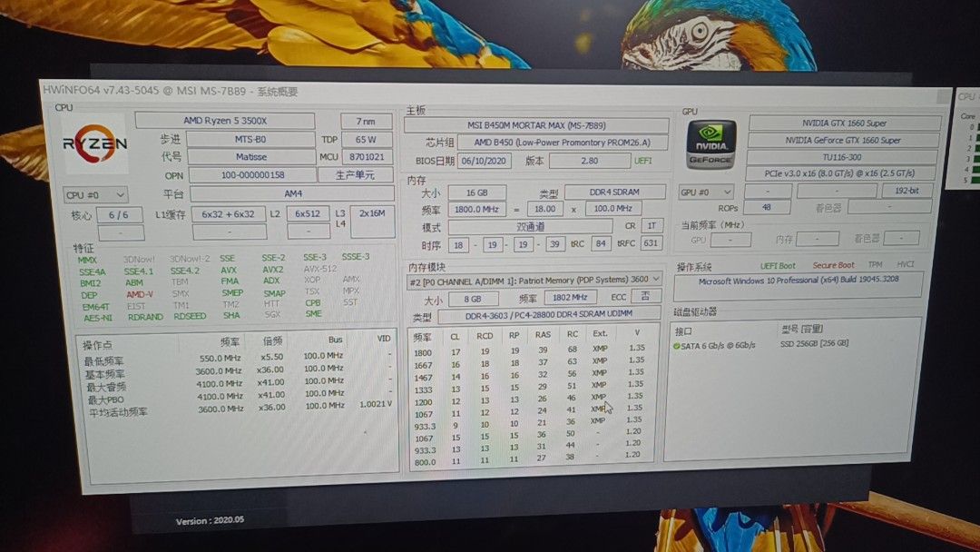980x552 pixels.
Task: Select the NVIDIA GeForce GTX 1660 Super field
Action: [843, 140]
